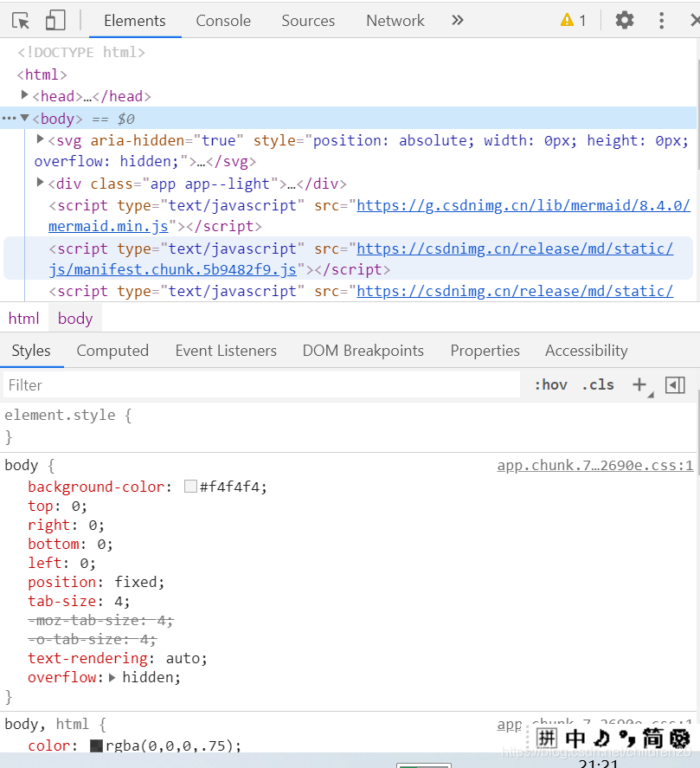This screenshot has height=768, width=700.
Task: Toggle the device toolbar icon
Action: [55, 21]
